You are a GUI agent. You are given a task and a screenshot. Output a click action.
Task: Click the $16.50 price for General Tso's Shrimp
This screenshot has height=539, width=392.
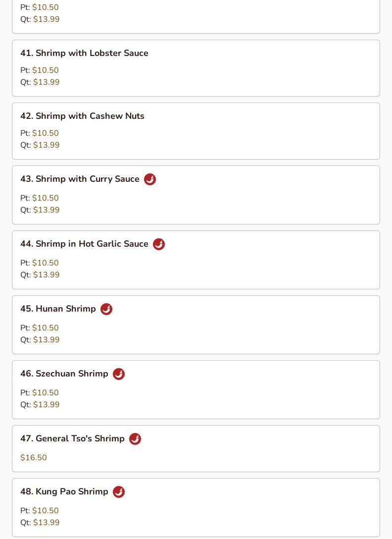click(34, 458)
